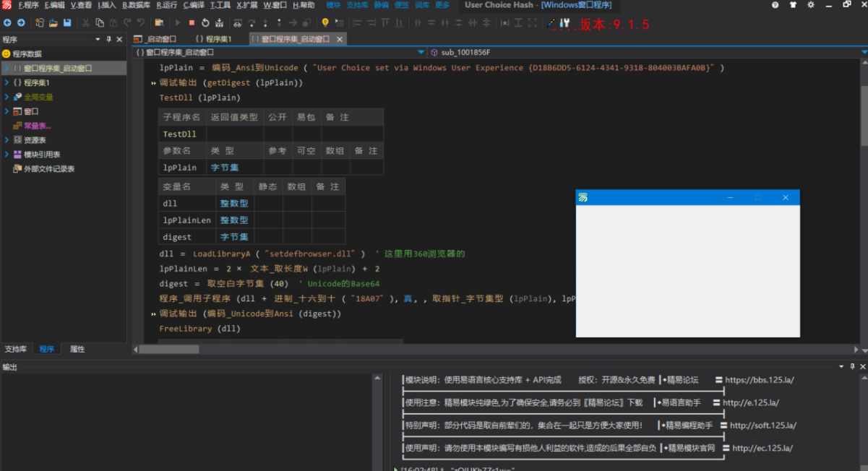The width and height of the screenshot is (868, 471).
Task: Open the C.编译 menu
Action: pyautogui.click(x=193, y=5)
